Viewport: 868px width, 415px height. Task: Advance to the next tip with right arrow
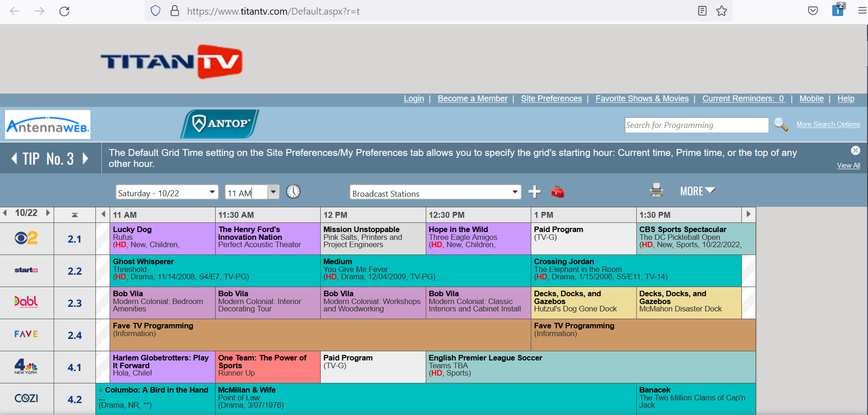tap(85, 158)
